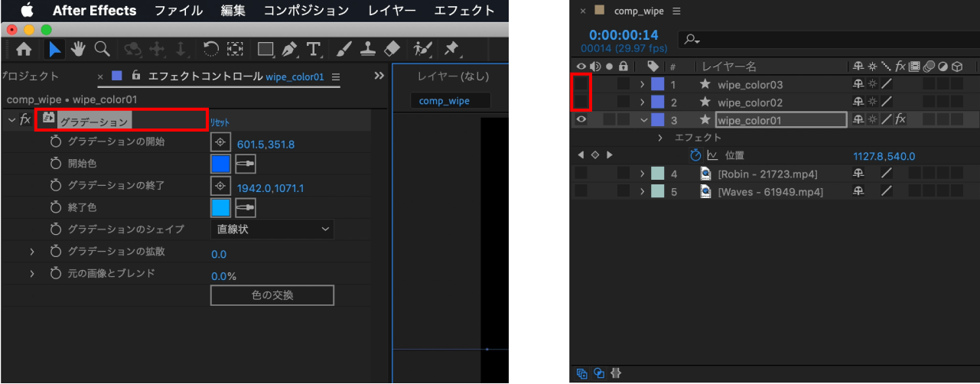Collapse the wipe_color01 layer
Screen dimensions: 980x384
point(643,119)
